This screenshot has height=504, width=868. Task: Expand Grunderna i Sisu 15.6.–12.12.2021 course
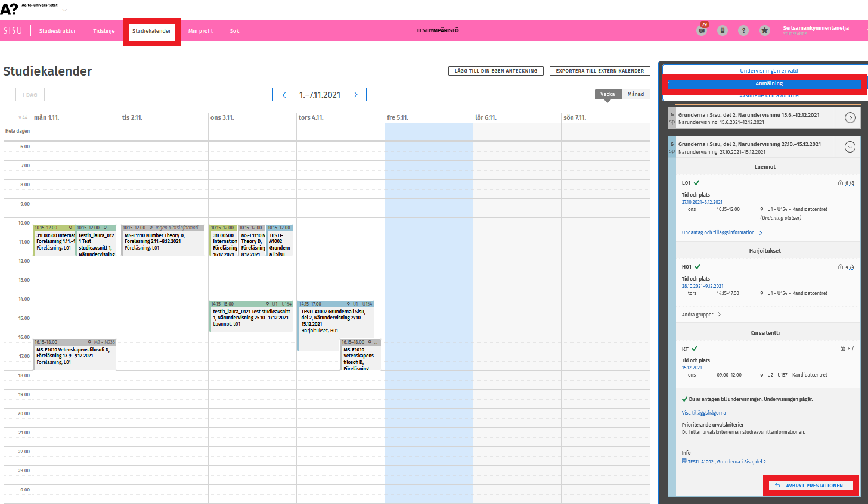click(x=850, y=118)
